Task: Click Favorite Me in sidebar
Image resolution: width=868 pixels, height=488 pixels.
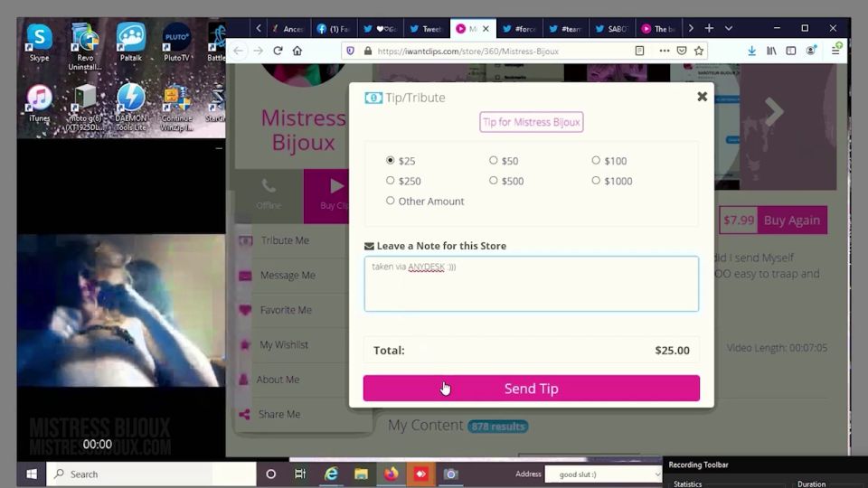Action: [286, 310]
